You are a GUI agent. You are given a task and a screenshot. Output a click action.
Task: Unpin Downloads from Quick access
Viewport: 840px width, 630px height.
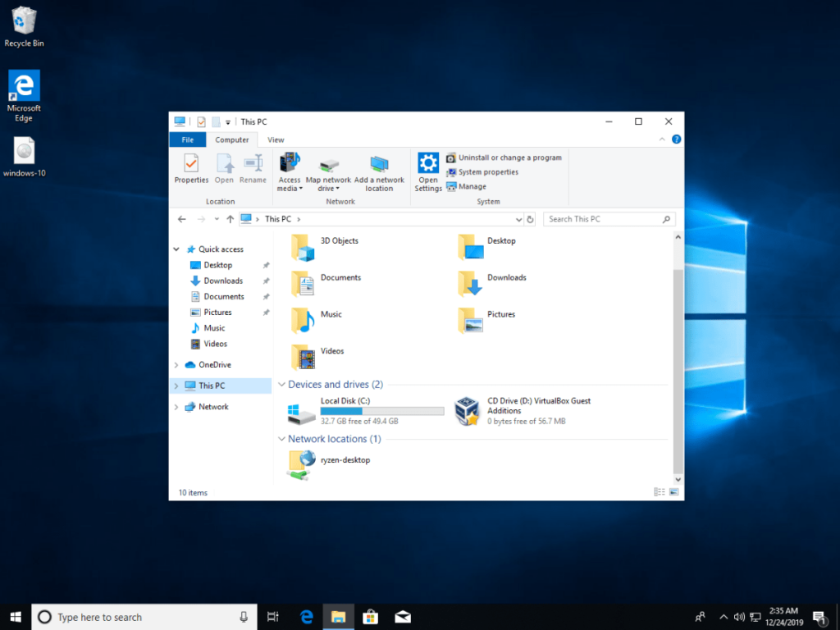pyautogui.click(x=267, y=281)
